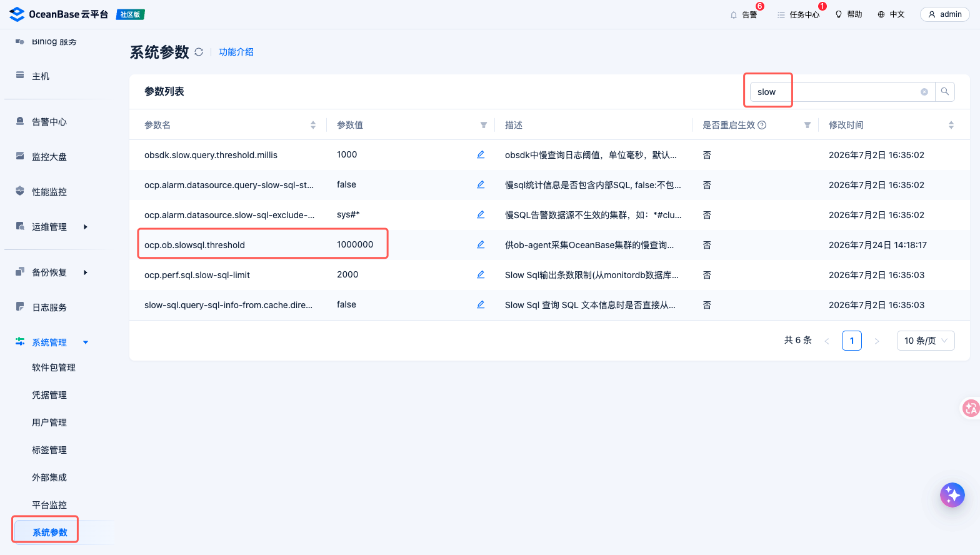The width and height of the screenshot is (980, 555).
Task: Collapse the 系统管理 submenu arrow
Action: pyautogui.click(x=86, y=342)
